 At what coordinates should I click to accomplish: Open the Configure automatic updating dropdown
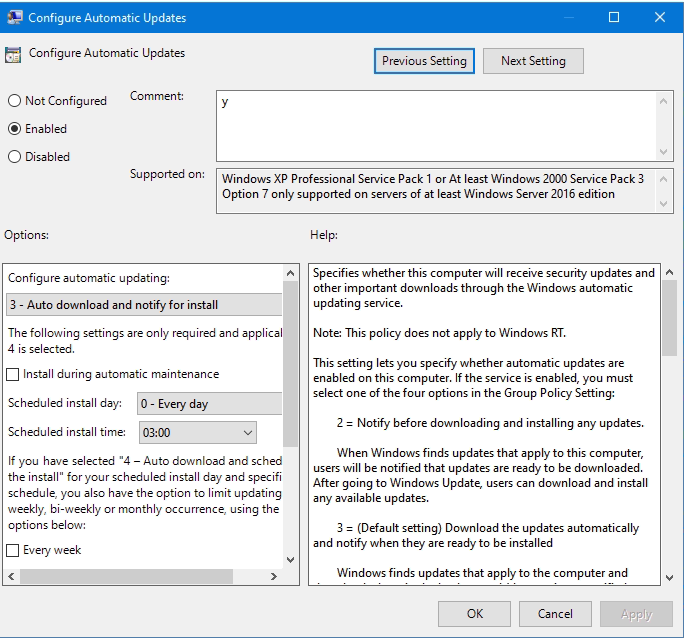[144, 305]
